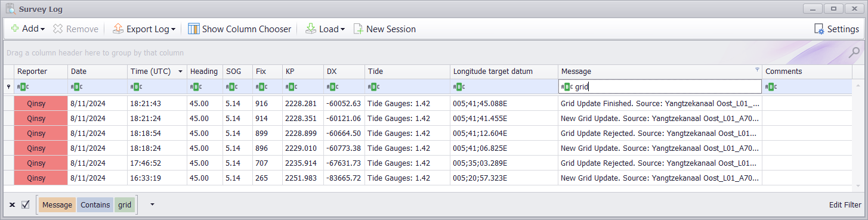Image resolution: width=868 pixels, height=220 pixels.
Task: Open Show Column Chooser
Action: (x=239, y=29)
